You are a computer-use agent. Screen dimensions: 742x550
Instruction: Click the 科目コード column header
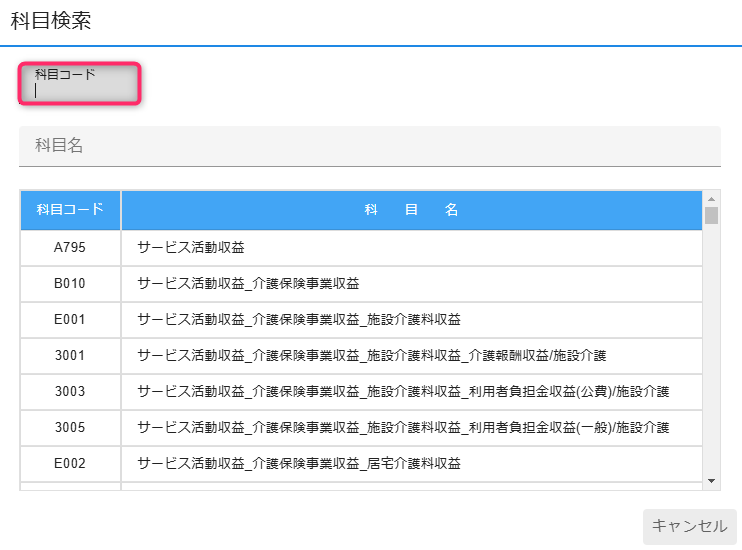click(71, 210)
